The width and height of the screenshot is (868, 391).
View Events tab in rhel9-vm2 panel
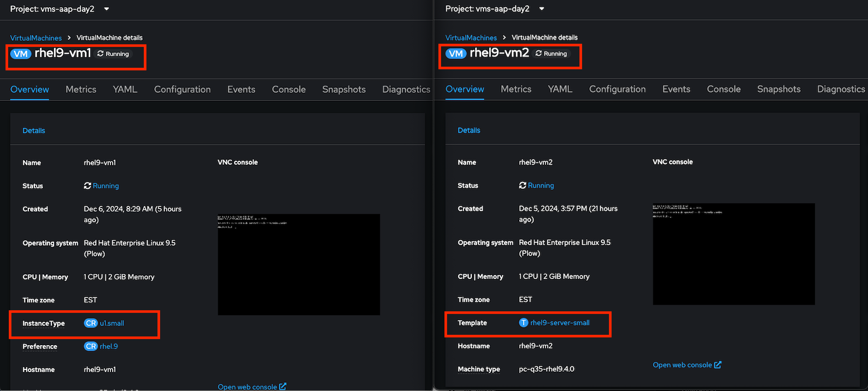pos(676,89)
